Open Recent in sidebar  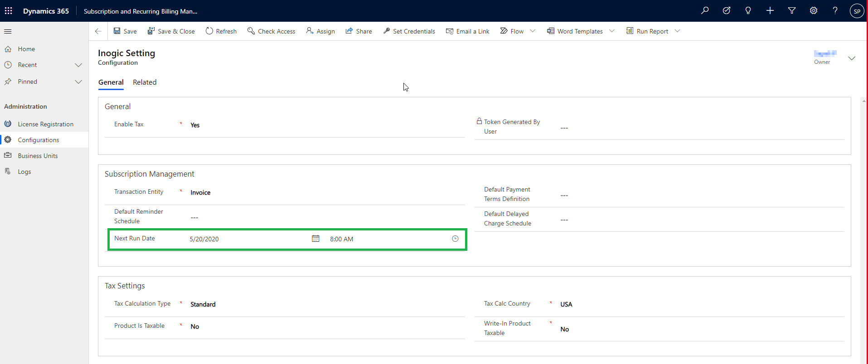pyautogui.click(x=27, y=65)
